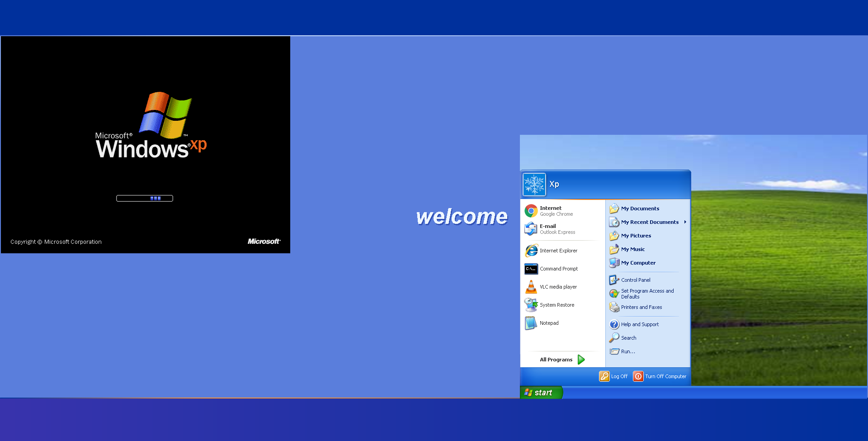The height and width of the screenshot is (441, 868).
Task: Click the My Documents folder icon
Action: pos(614,209)
